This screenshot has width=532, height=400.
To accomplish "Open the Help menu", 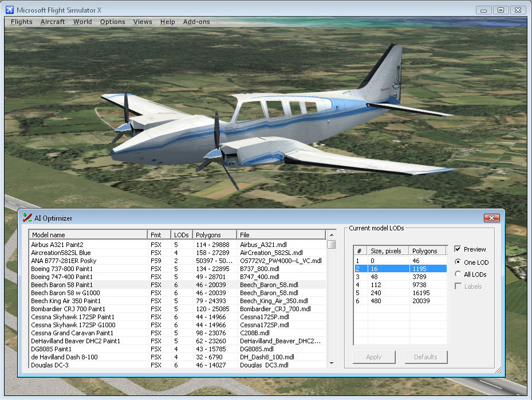I will click(168, 22).
